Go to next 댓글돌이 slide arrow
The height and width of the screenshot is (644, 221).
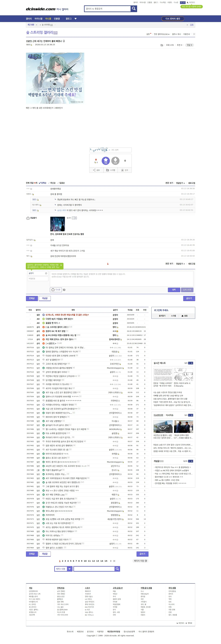[x=76, y=218]
